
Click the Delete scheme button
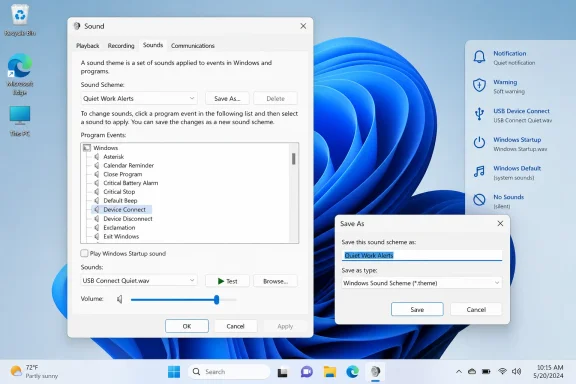point(275,98)
